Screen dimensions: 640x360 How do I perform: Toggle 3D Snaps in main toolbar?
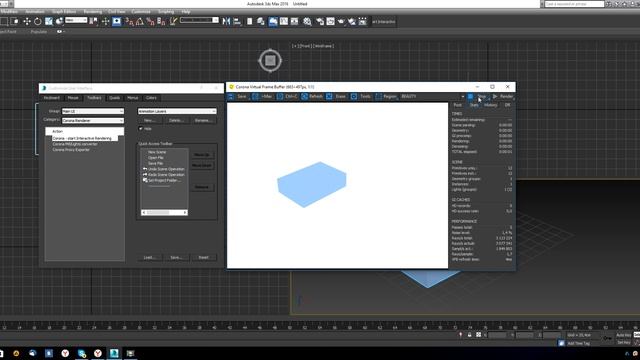(x=129, y=21)
